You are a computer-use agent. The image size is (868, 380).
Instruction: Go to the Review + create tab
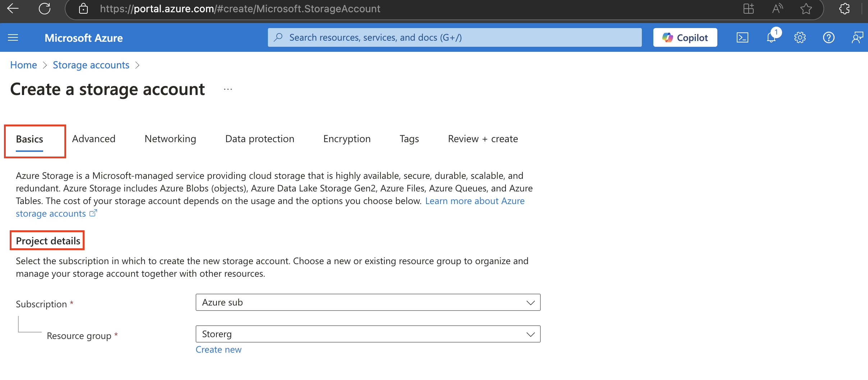(483, 139)
